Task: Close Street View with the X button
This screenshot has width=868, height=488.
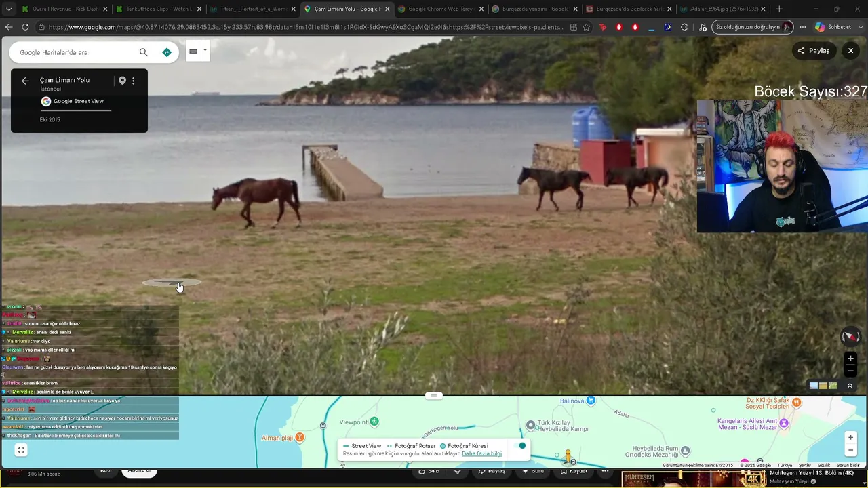Action: 850,51
